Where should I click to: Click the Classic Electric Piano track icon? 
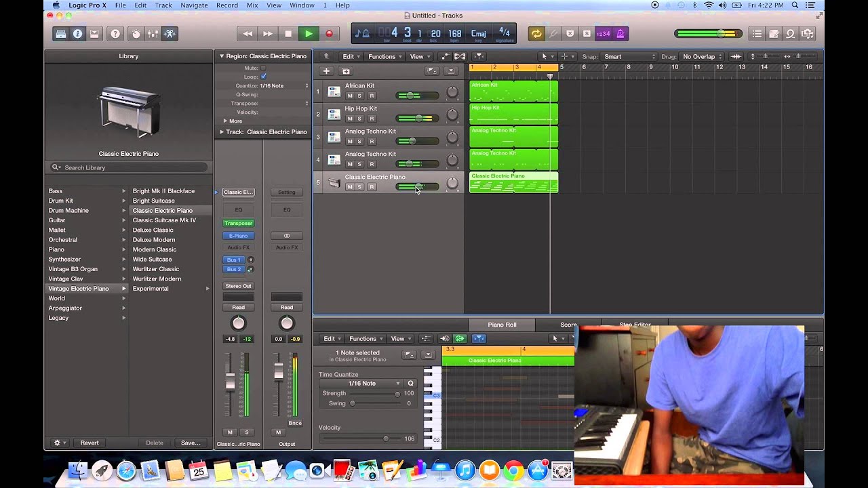334,182
